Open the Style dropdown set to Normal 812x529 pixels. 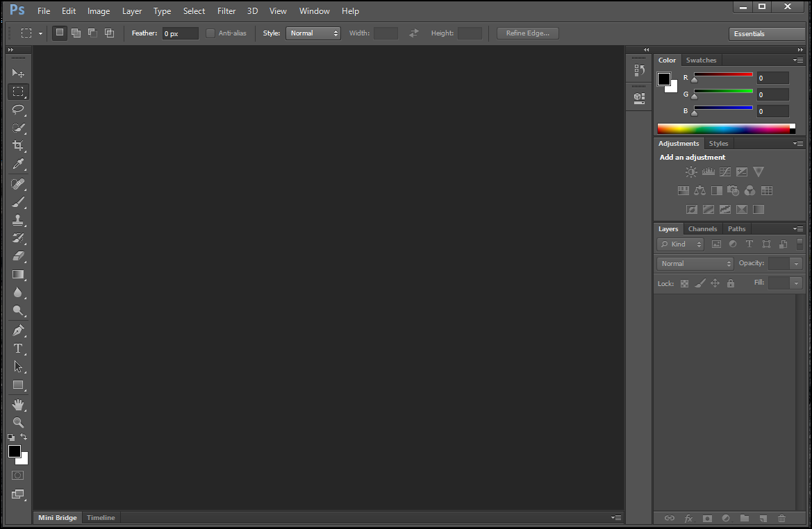pos(313,33)
